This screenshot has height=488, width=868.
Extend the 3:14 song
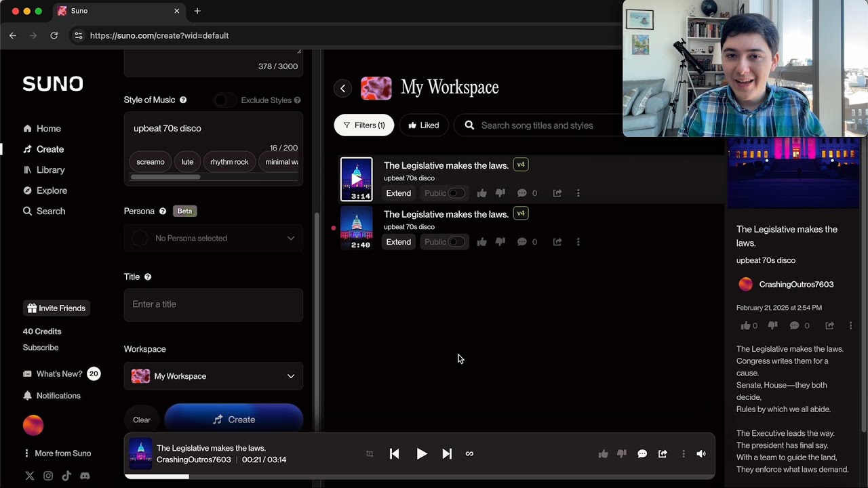click(x=399, y=193)
